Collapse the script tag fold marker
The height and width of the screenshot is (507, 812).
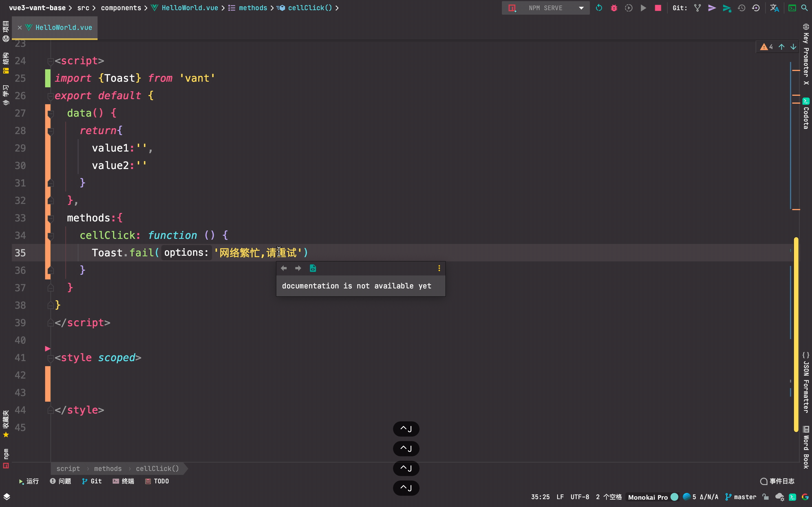51,61
